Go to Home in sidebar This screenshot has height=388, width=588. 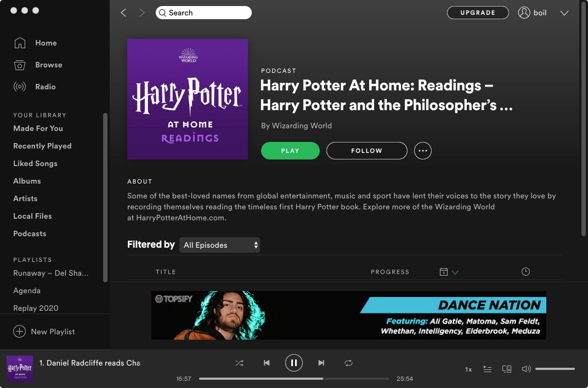[46, 43]
